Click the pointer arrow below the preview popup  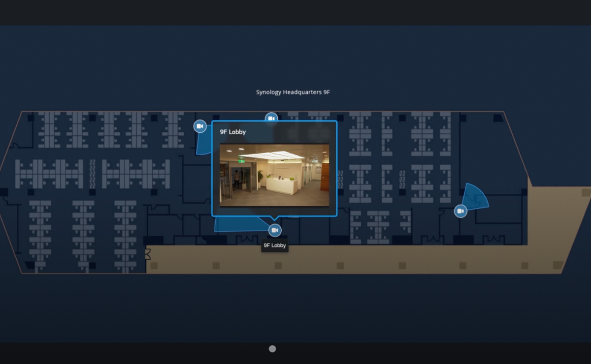274,218
